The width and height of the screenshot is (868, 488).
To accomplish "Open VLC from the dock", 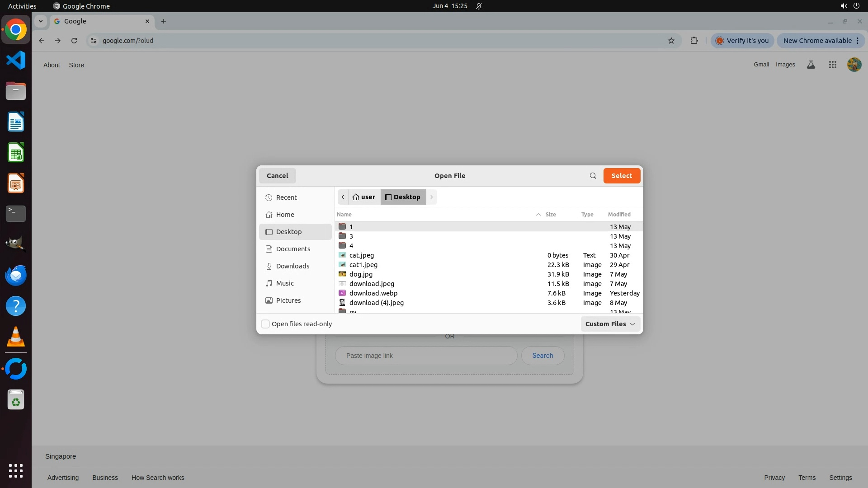I will 16,337.
